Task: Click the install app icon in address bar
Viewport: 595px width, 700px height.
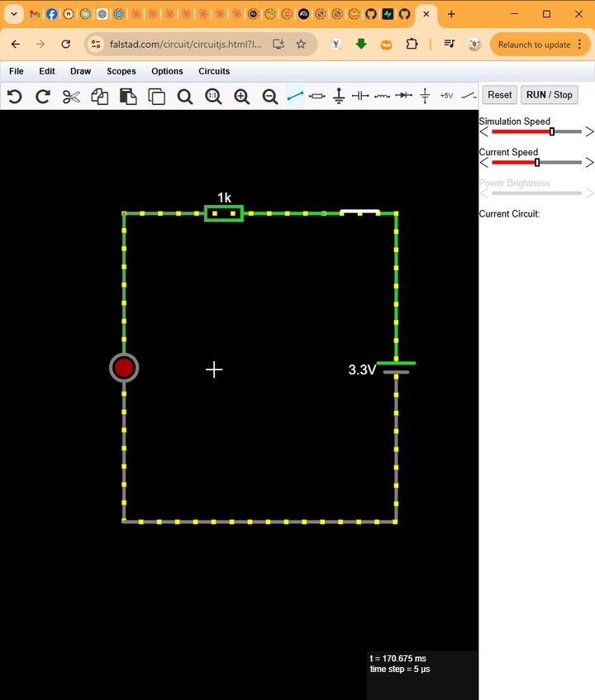Action: click(x=278, y=44)
